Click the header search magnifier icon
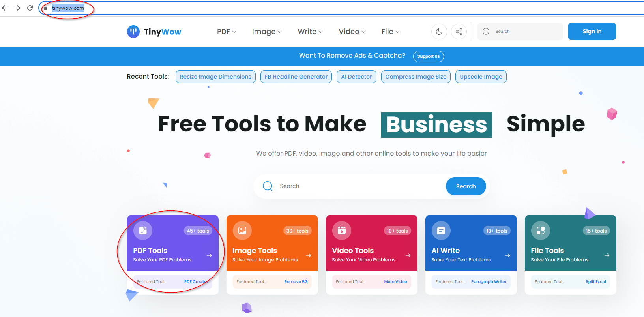 pyautogui.click(x=486, y=32)
